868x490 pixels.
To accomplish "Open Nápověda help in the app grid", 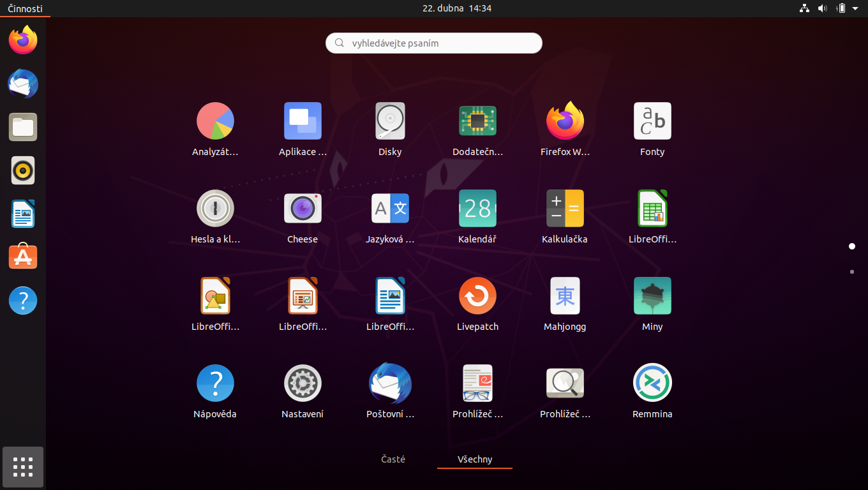I will click(215, 383).
